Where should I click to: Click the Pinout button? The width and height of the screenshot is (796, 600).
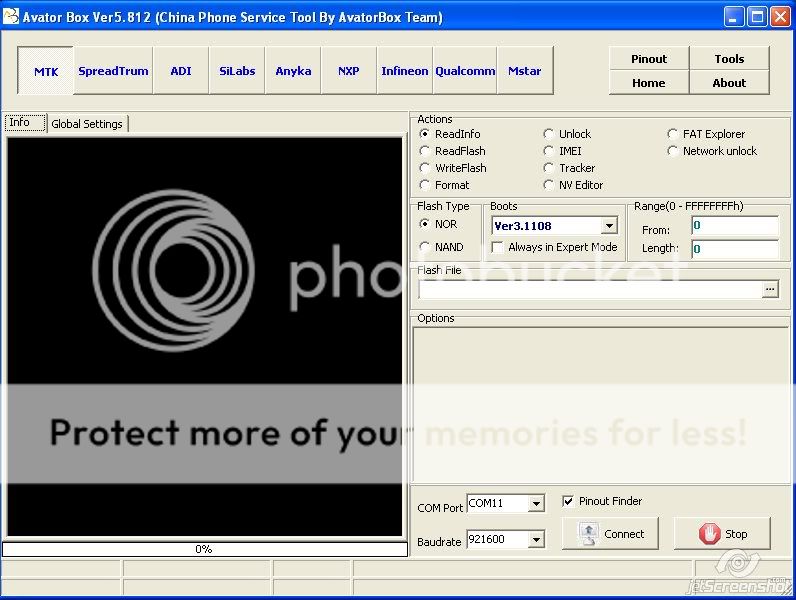click(x=649, y=58)
